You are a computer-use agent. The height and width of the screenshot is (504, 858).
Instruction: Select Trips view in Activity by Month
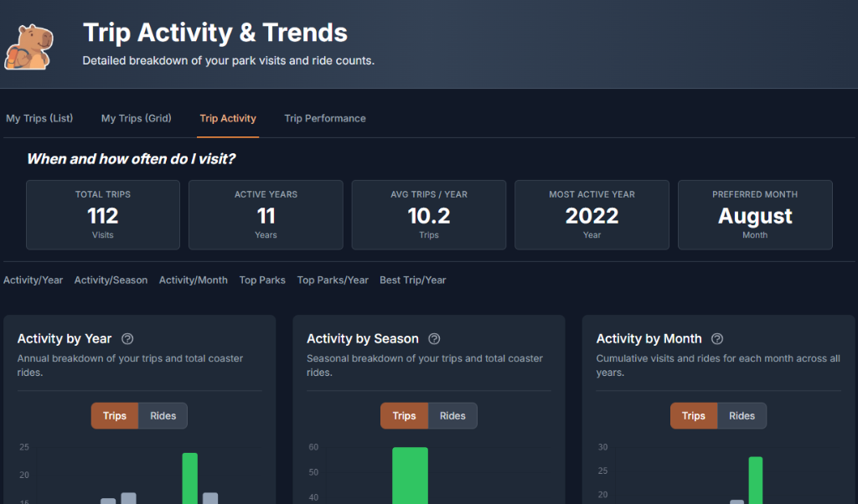(693, 415)
